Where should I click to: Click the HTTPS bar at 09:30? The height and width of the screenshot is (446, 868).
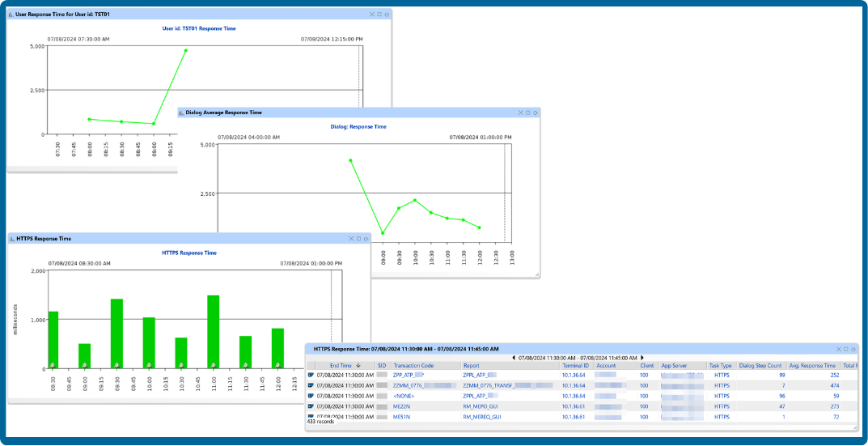(116, 333)
